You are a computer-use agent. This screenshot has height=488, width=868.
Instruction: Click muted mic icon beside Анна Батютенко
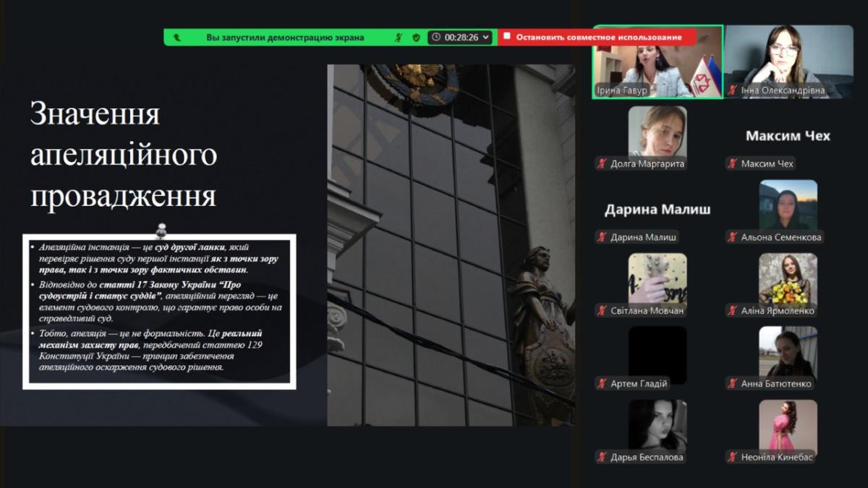click(733, 383)
